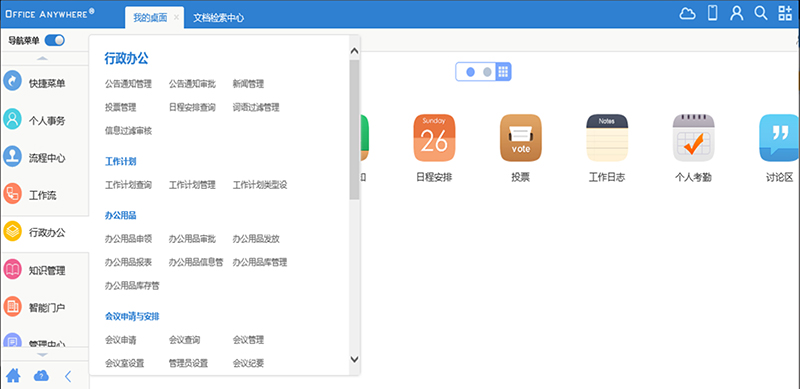The image size is (800, 389).
Task: Open 公告通知管理 link
Action: tap(129, 84)
